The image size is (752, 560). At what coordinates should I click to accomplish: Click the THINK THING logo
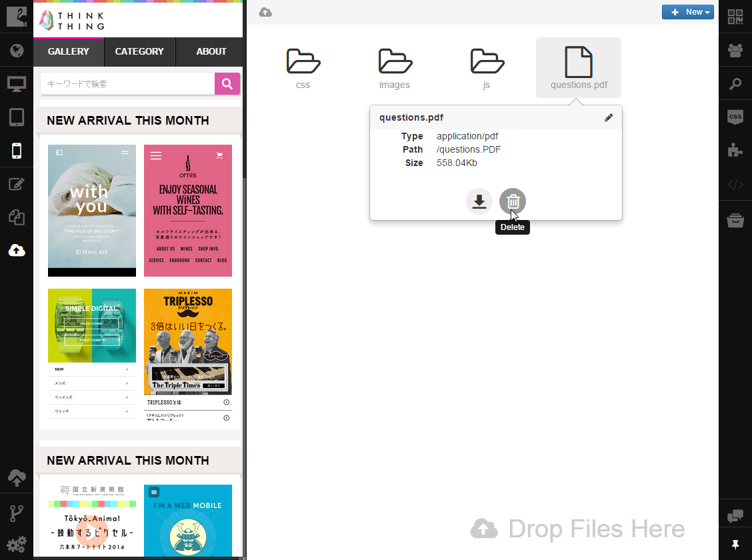pos(72,21)
